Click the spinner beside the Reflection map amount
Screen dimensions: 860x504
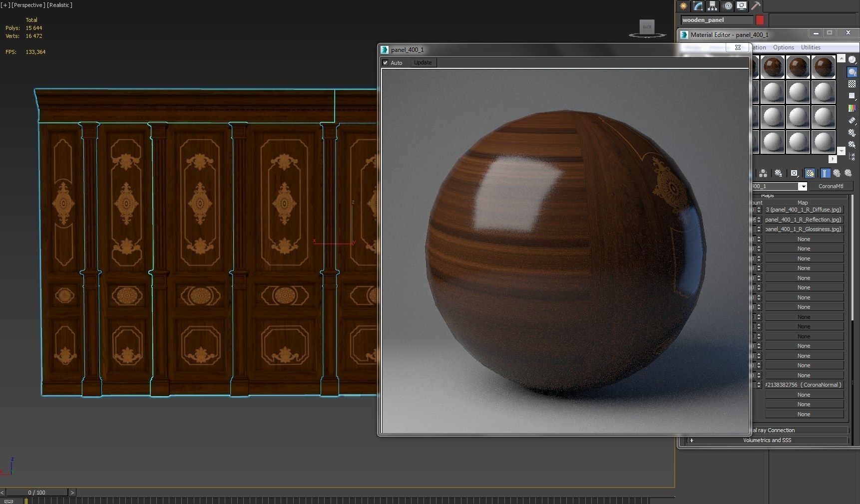pos(759,220)
